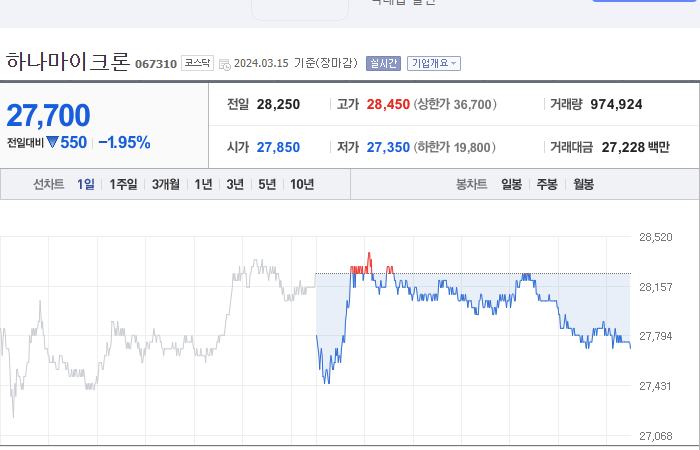Click the stock code 067310

click(x=156, y=64)
